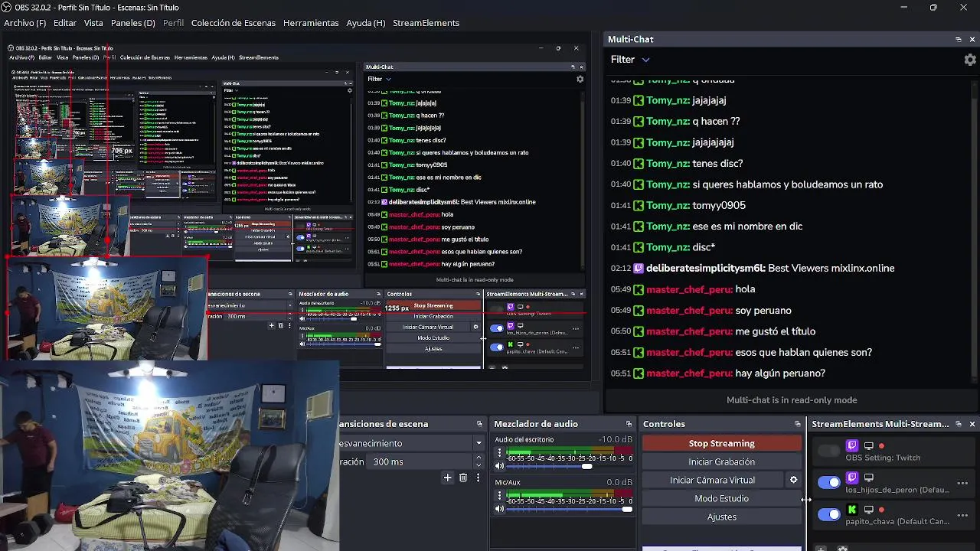The height and width of the screenshot is (551, 980).
Task: Mute the Audio del escritorio speaker
Action: [499, 466]
